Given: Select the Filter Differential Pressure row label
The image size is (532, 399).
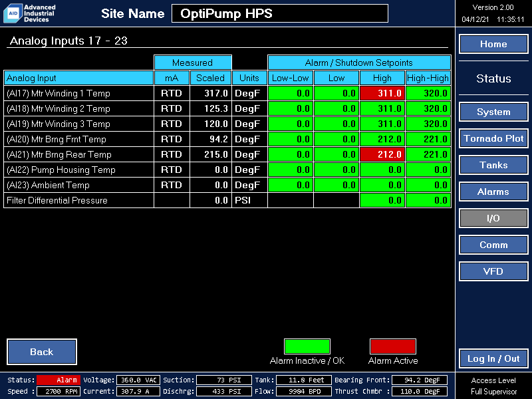Looking at the screenshot, I should [x=57, y=200].
